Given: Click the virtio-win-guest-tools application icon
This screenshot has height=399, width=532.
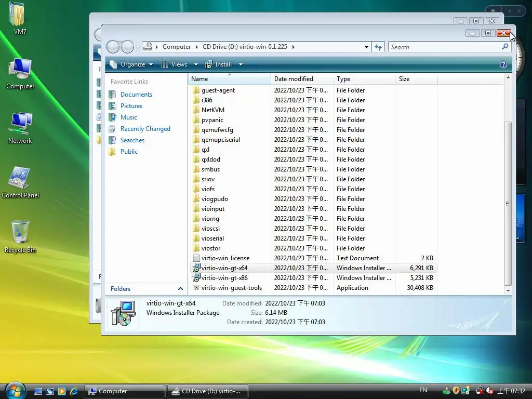Looking at the screenshot, I should pos(196,288).
